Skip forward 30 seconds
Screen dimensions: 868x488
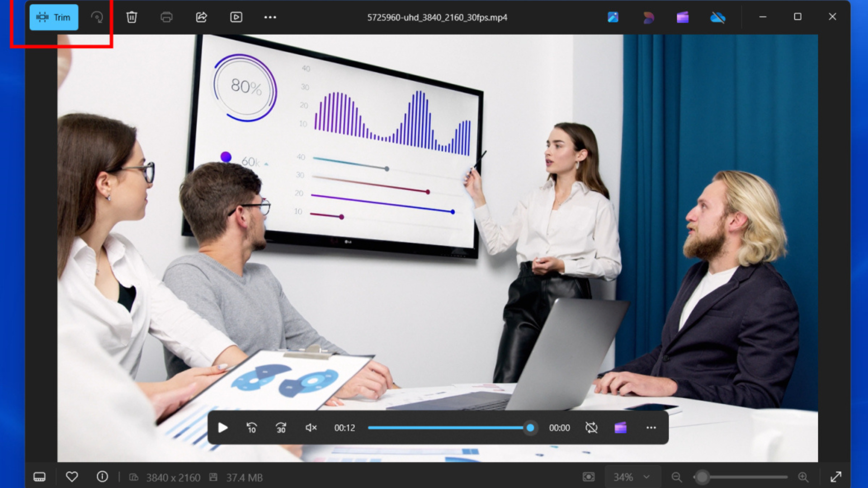[281, 427]
